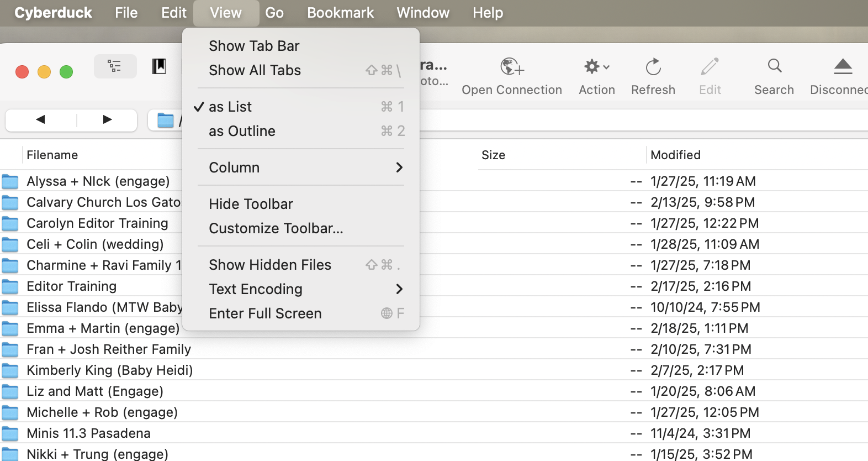
Task: Open the Action gear menu
Action: pyautogui.click(x=596, y=67)
